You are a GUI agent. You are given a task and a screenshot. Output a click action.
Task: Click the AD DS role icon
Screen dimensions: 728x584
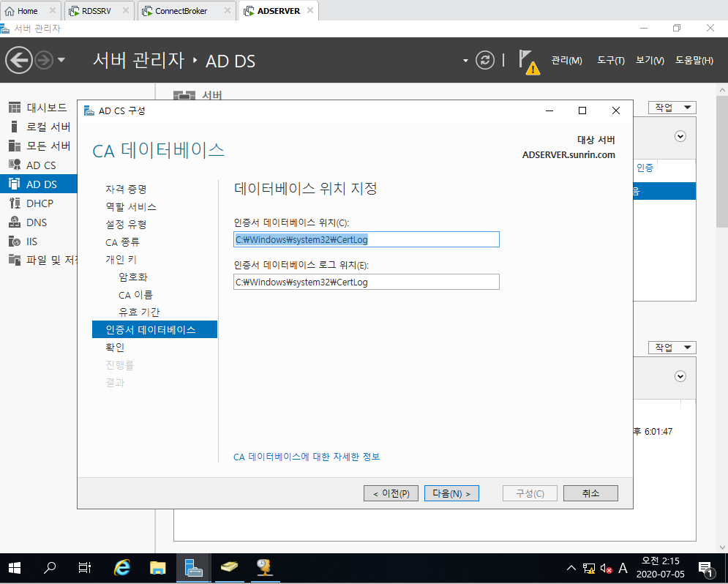pos(15,184)
